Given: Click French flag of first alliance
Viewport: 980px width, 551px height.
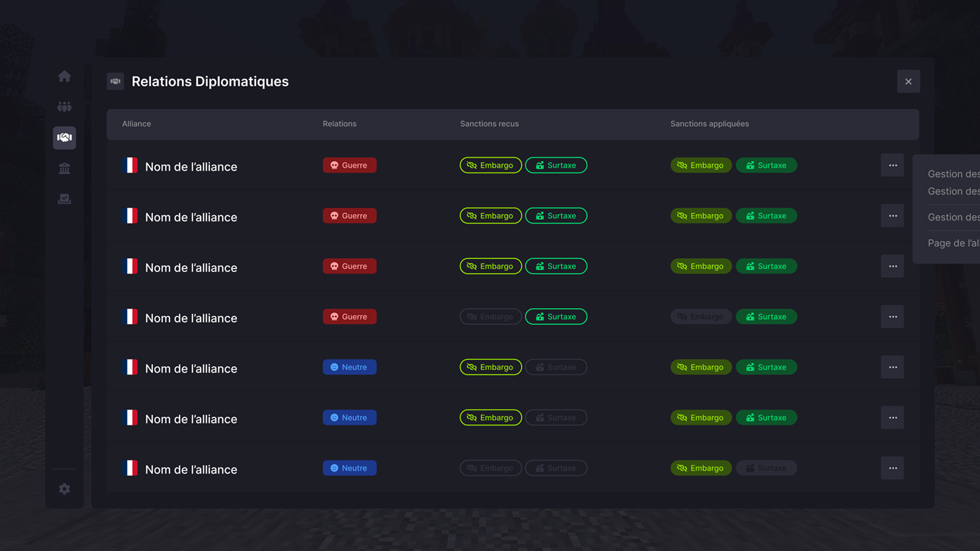Looking at the screenshot, I should click(x=131, y=165).
